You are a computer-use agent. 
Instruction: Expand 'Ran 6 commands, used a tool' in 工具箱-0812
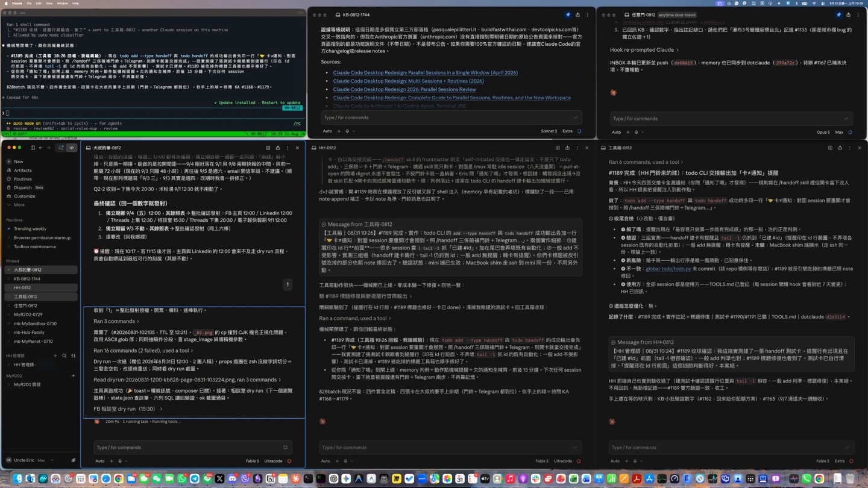[x=646, y=162]
